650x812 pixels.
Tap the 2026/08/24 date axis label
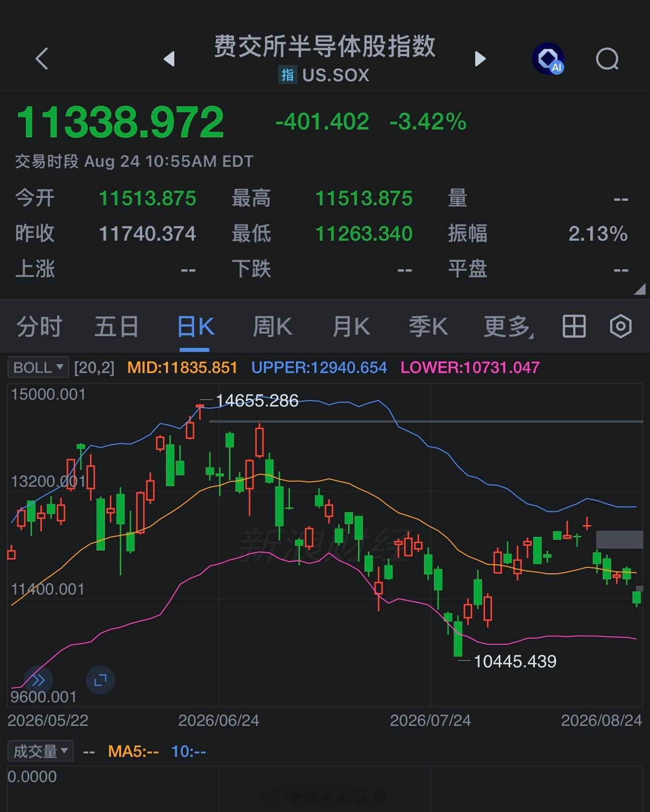pos(602,720)
